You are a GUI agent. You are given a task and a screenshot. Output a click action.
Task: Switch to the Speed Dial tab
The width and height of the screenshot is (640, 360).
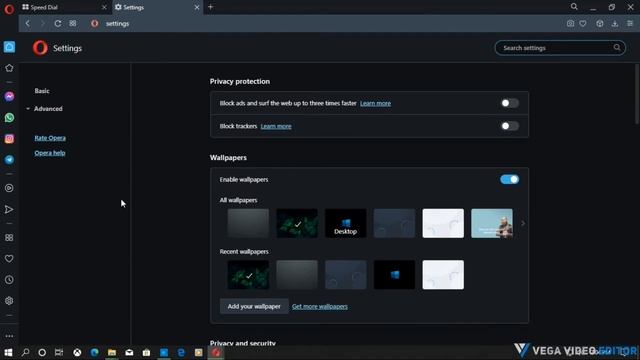(x=61, y=7)
